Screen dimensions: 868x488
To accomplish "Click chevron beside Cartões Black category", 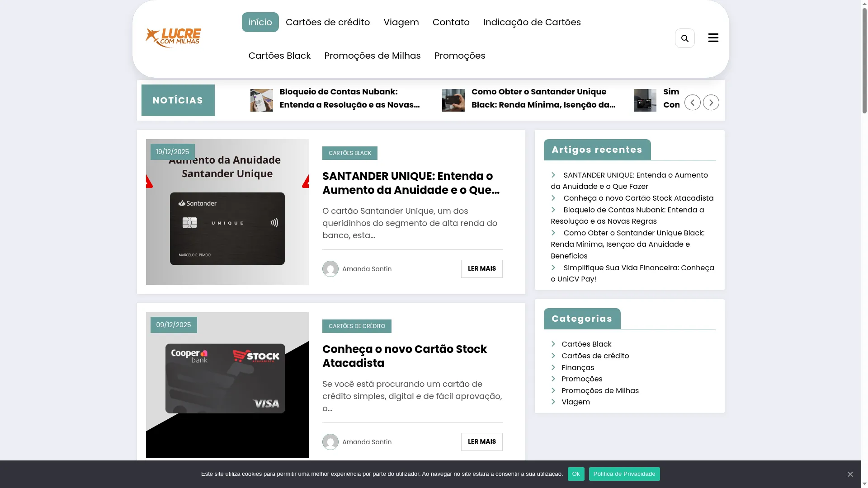I will (x=553, y=344).
